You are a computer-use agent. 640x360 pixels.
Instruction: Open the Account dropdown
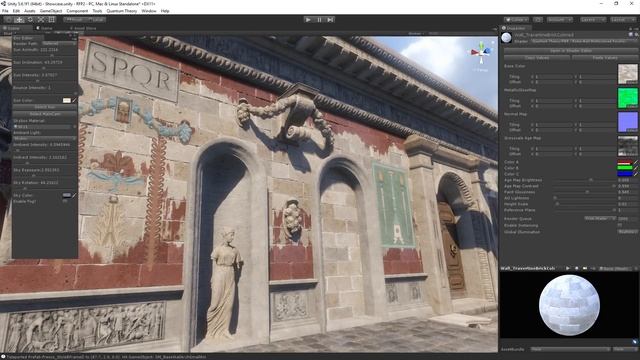pos(560,20)
